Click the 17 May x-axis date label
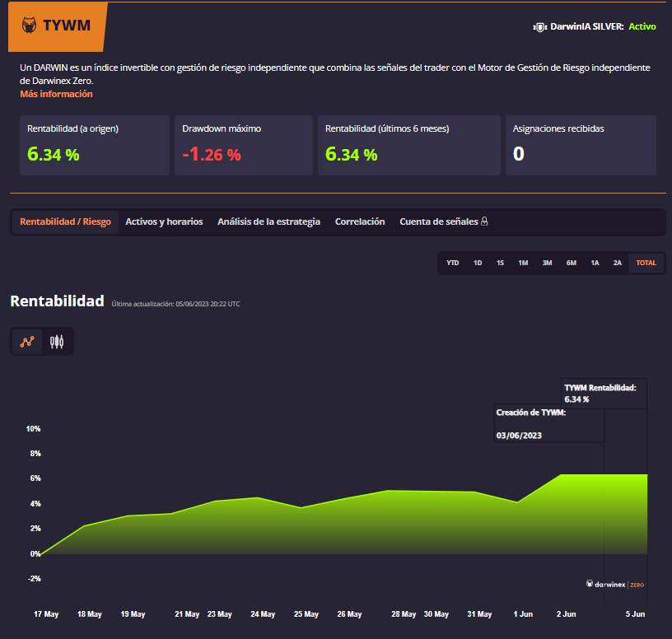 (46, 614)
